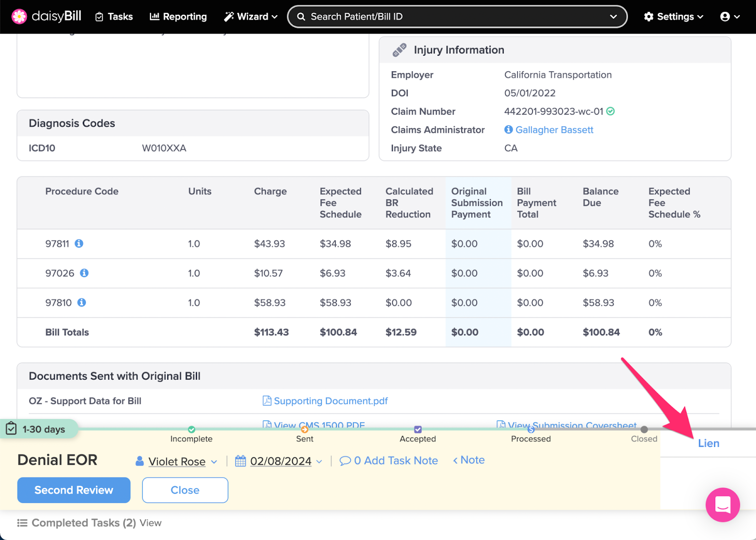Click the daisyBill flower logo
The image size is (756, 540).
(19, 17)
